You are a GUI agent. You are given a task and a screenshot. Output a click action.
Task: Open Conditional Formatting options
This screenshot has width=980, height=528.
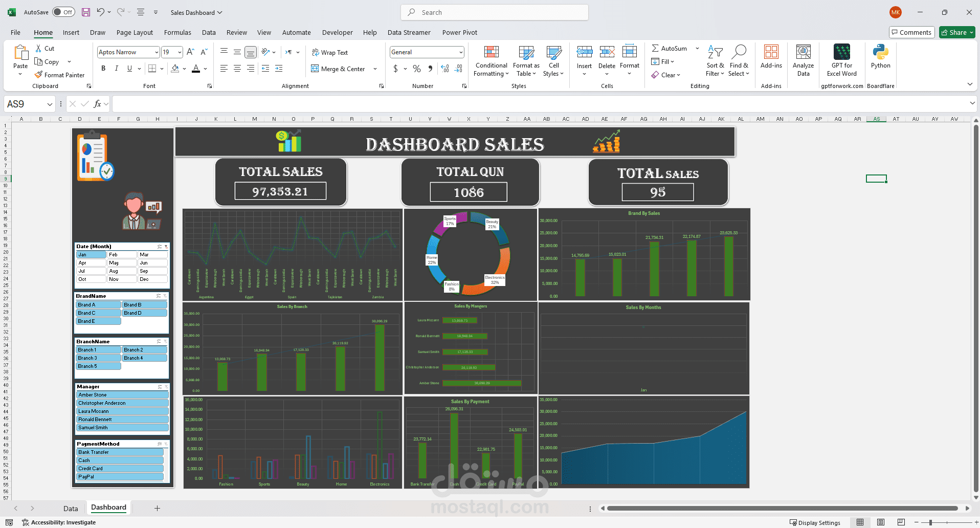491,60
